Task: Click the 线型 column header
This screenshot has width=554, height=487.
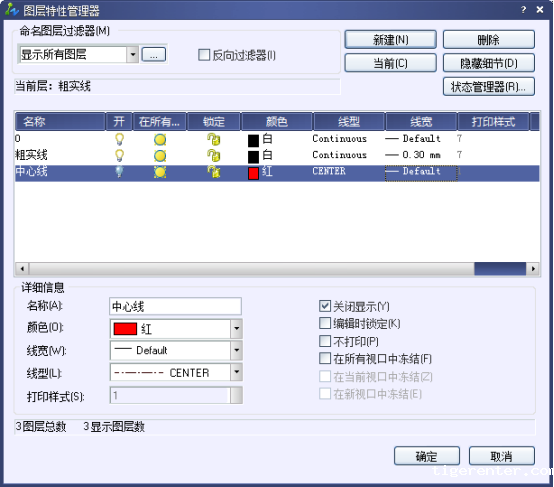Action: pos(349,122)
